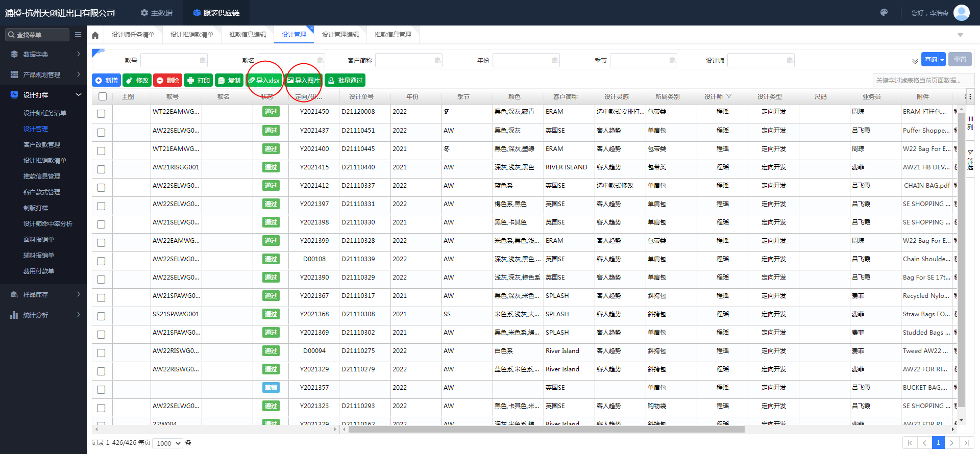Viewport: 980px width, 454px height.
Task: Check the draft row Y2021357 checkbox
Action: tap(101, 390)
